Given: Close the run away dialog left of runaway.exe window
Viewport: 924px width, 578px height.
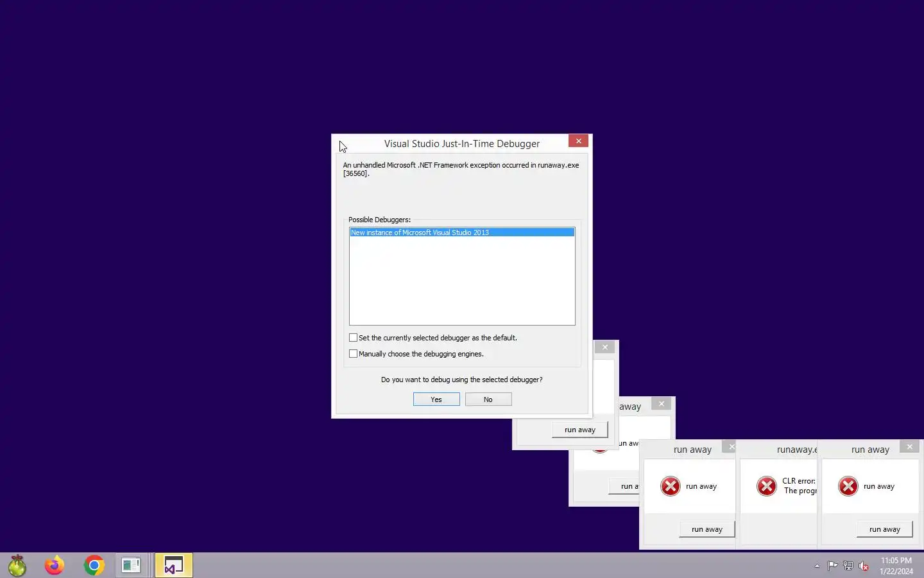Looking at the screenshot, I should [730, 447].
